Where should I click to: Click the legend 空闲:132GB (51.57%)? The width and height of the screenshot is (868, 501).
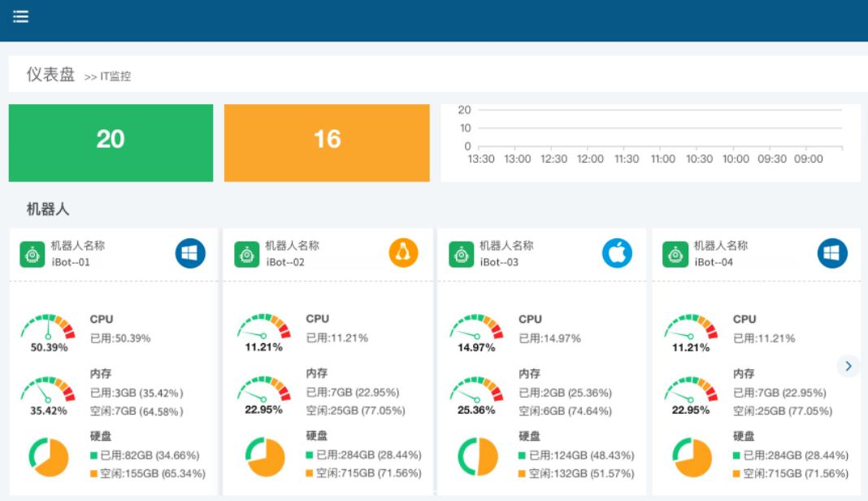(x=576, y=473)
